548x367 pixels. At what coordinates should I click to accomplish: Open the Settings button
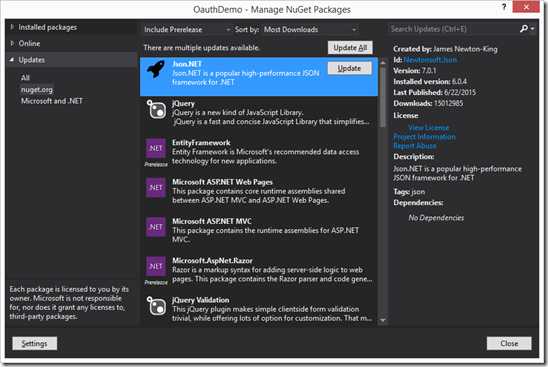[x=35, y=344]
